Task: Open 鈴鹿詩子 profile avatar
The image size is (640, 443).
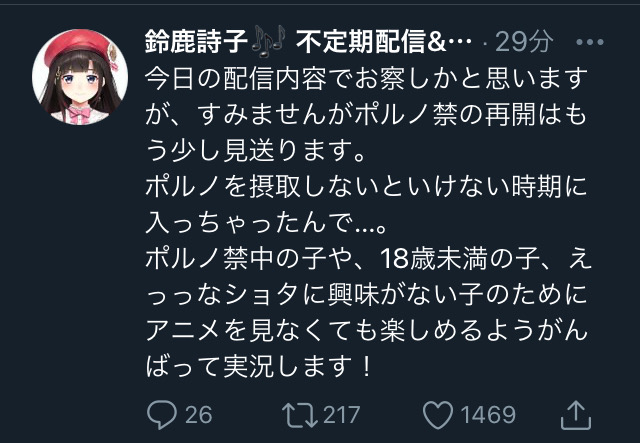Action: [x=80, y=77]
